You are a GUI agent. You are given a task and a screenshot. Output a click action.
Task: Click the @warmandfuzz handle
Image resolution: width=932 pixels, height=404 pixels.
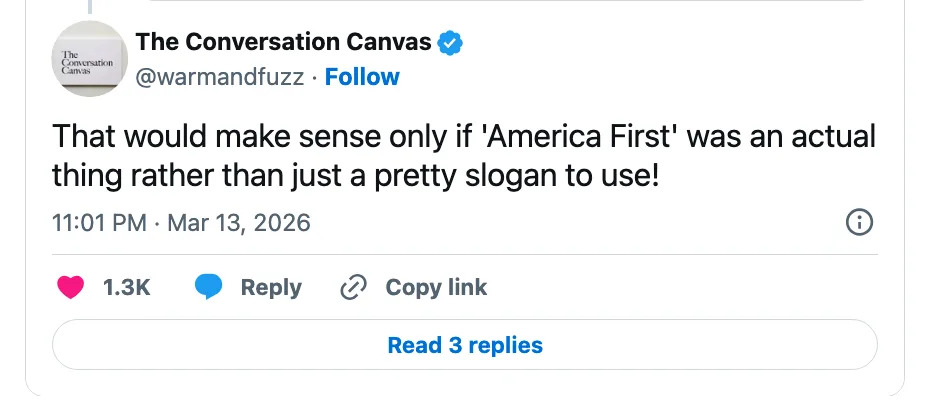pyautogui.click(x=219, y=77)
